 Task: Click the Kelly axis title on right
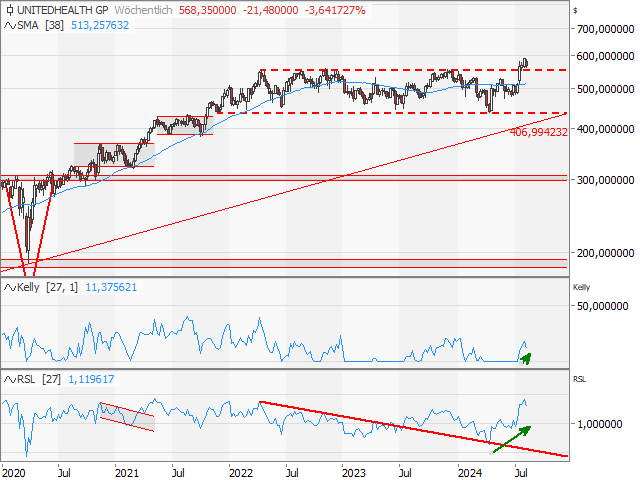tap(581, 287)
